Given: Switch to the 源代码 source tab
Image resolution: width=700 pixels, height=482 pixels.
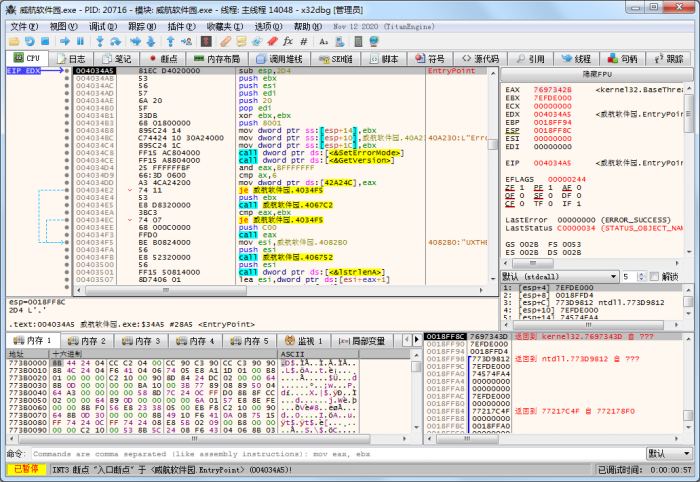Looking at the screenshot, I should tap(480, 59).
